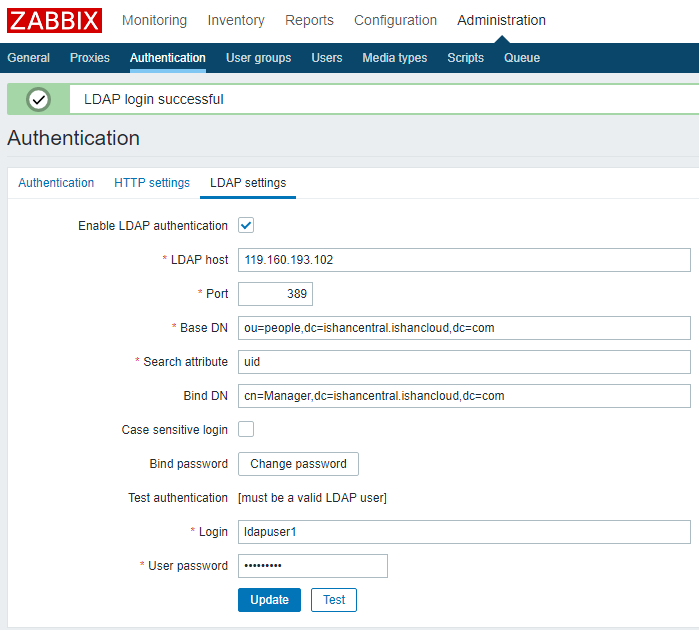
Task: Open the Scripts section
Action: [465, 58]
